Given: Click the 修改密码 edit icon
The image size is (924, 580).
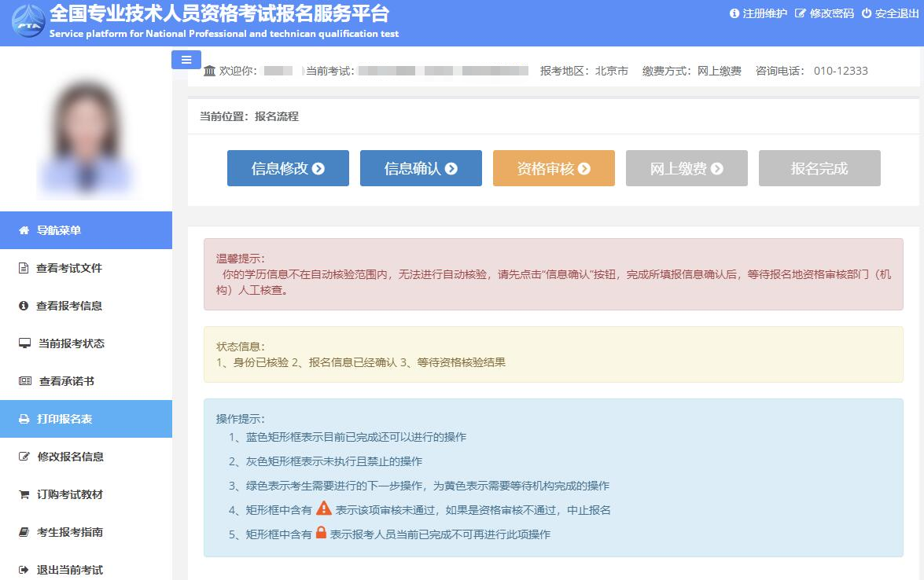Looking at the screenshot, I should (801, 13).
